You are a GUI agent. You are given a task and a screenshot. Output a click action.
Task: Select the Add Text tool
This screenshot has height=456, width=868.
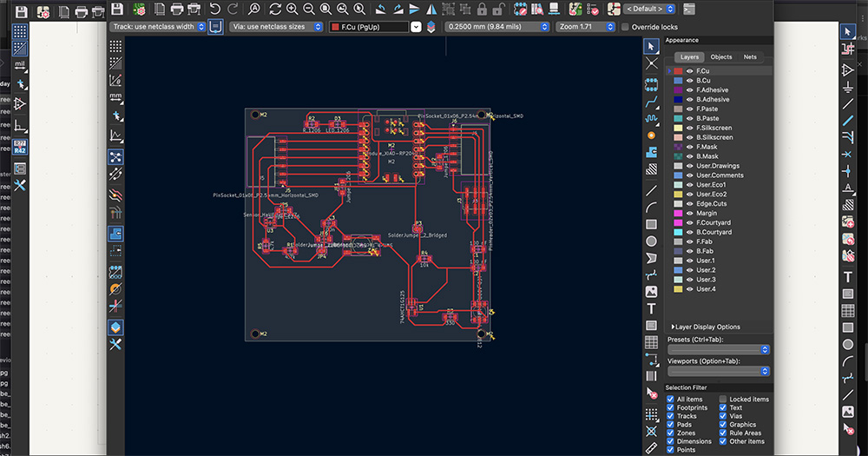652,308
